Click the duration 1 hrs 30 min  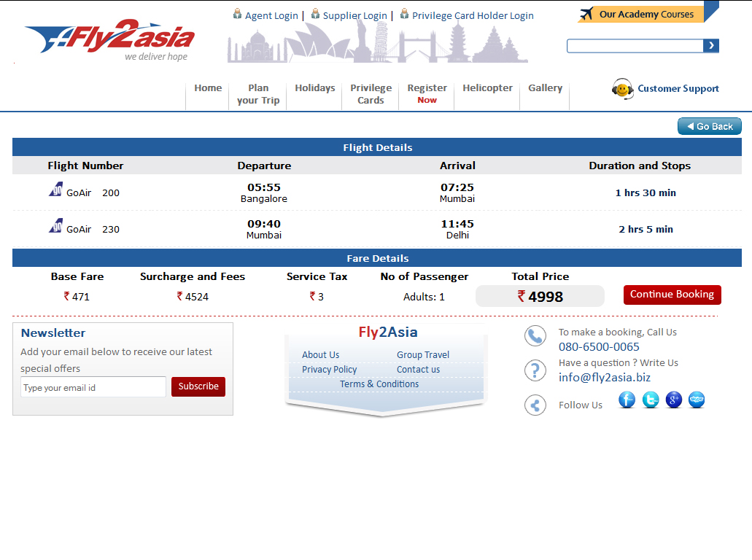tap(646, 192)
